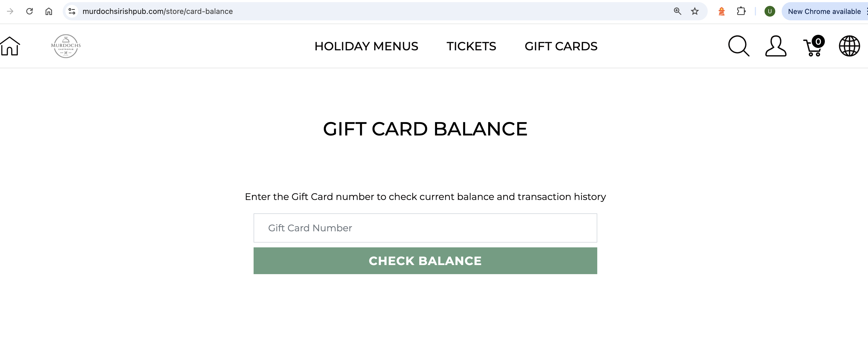
Task: Open the Chrome profile avatar
Action: click(x=770, y=12)
